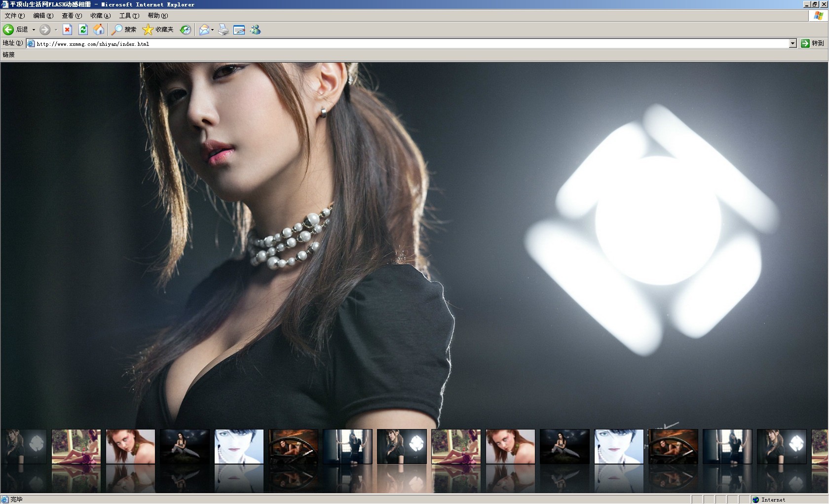Select the first red-haired woman thumbnail
Viewport: 829px width, 504px height.
pyautogui.click(x=130, y=447)
